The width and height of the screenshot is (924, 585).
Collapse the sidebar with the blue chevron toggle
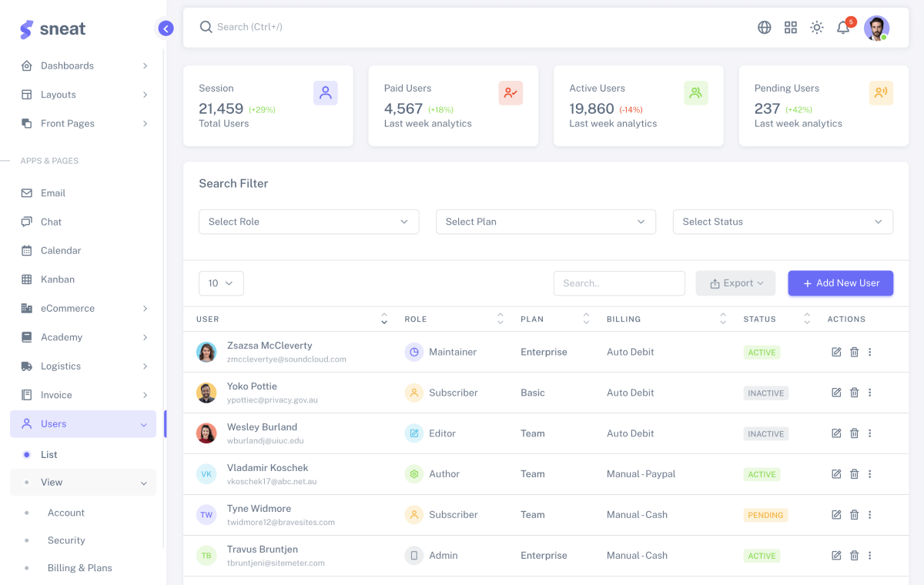click(166, 28)
